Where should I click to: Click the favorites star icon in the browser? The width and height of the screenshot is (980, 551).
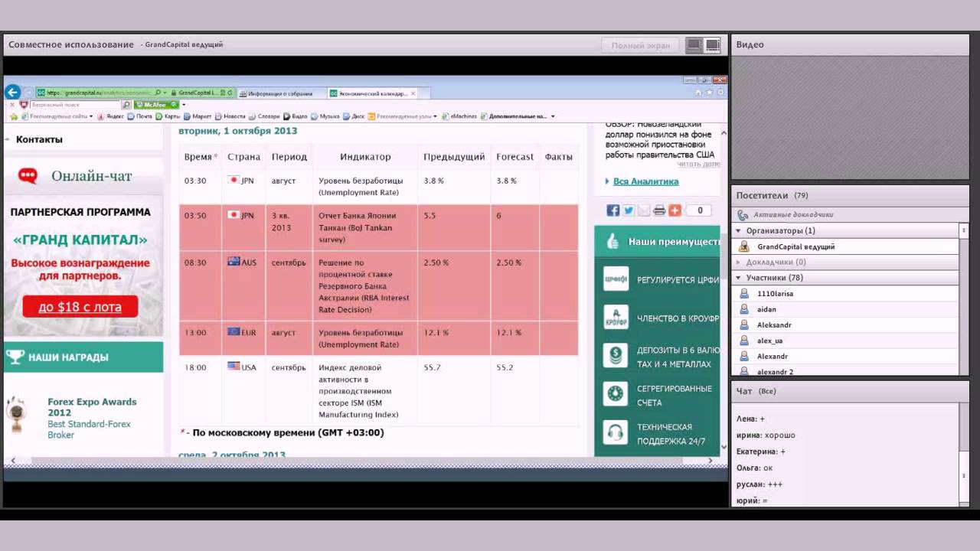coord(709,93)
